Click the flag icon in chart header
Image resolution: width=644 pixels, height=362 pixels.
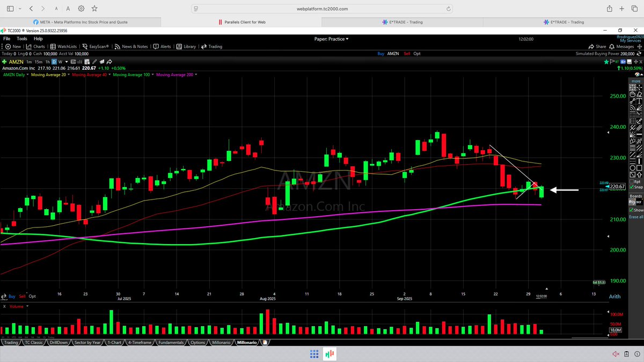point(612,62)
